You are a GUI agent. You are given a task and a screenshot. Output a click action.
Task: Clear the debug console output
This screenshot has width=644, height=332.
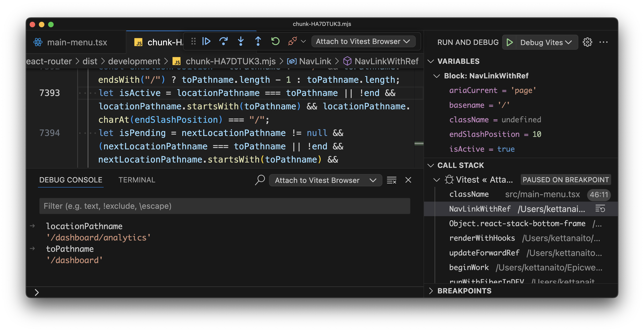click(391, 180)
